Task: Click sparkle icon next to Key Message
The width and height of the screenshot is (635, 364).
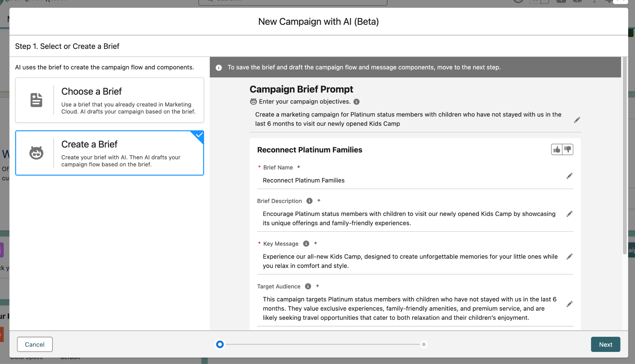Action: (316, 243)
